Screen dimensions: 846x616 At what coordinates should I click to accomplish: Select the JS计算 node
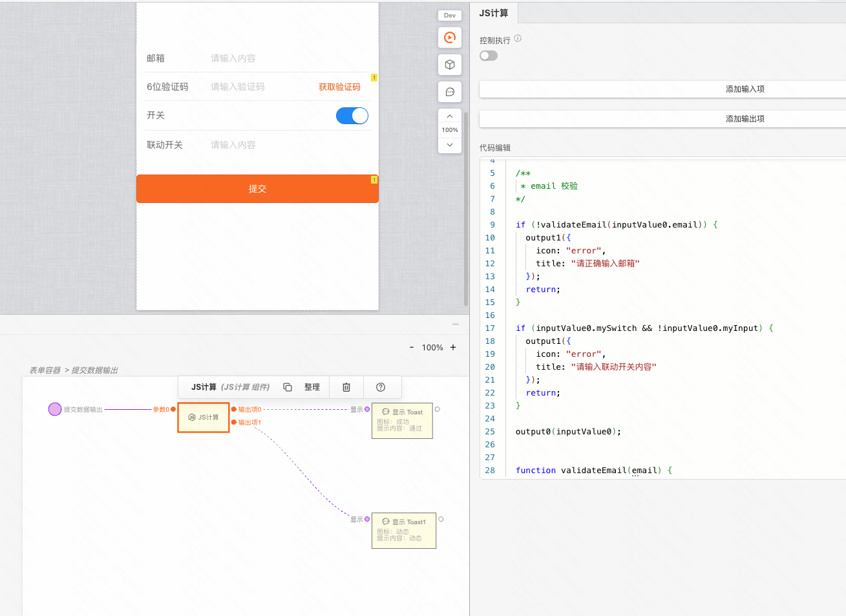204,418
